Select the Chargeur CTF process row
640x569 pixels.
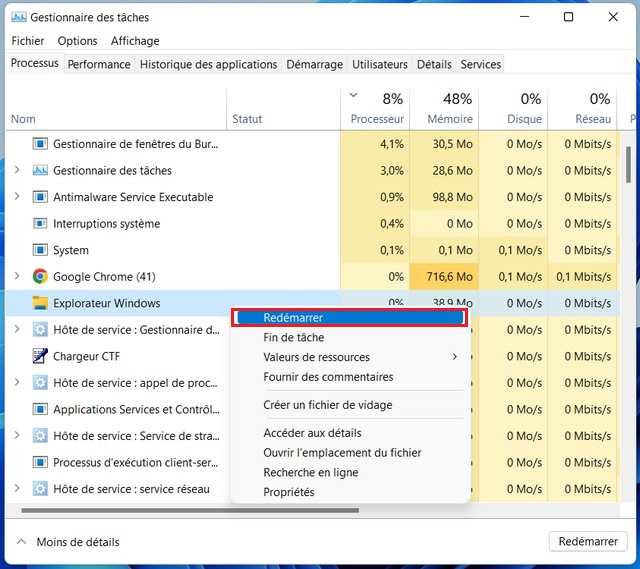pyautogui.click(x=116, y=356)
